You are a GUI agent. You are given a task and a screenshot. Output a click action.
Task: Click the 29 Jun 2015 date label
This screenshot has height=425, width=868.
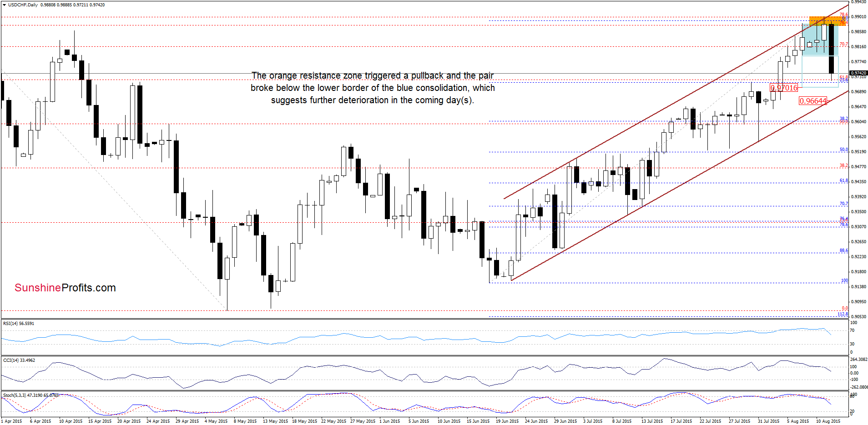565,421
